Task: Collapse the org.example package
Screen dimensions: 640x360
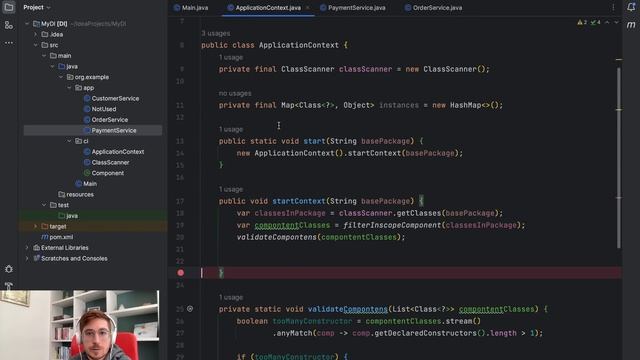Action: tap(61, 77)
